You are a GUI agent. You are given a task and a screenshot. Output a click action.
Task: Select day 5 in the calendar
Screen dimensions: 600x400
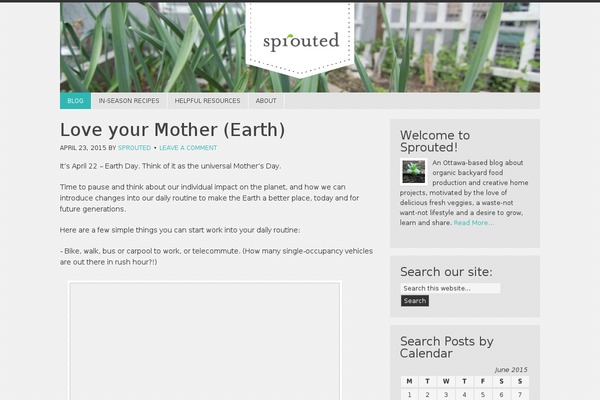[483, 395]
